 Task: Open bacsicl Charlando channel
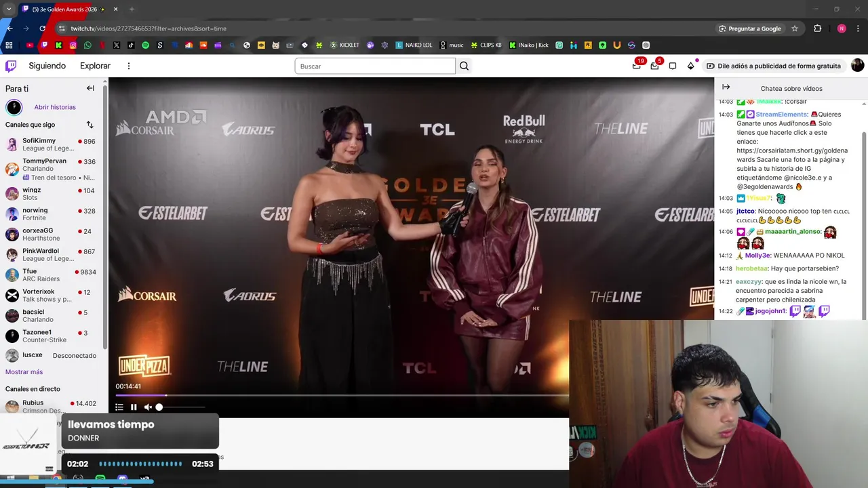[x=51, y=316]
